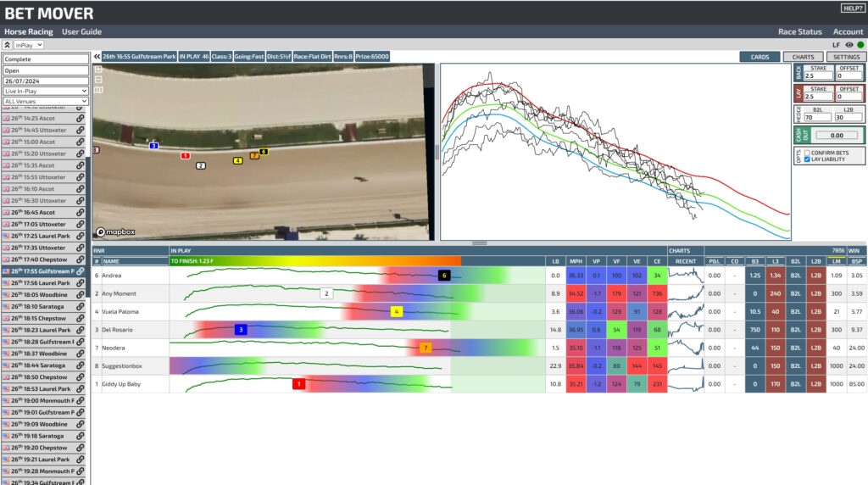Open the InPlay mode dropdown
This screenshot has width=868, height=485.
click(x=29, y=45)
